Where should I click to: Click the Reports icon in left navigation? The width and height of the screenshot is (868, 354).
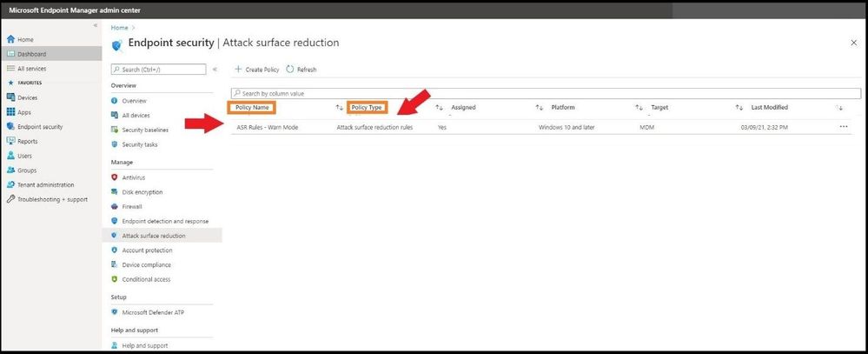click(x=10, y=141)
